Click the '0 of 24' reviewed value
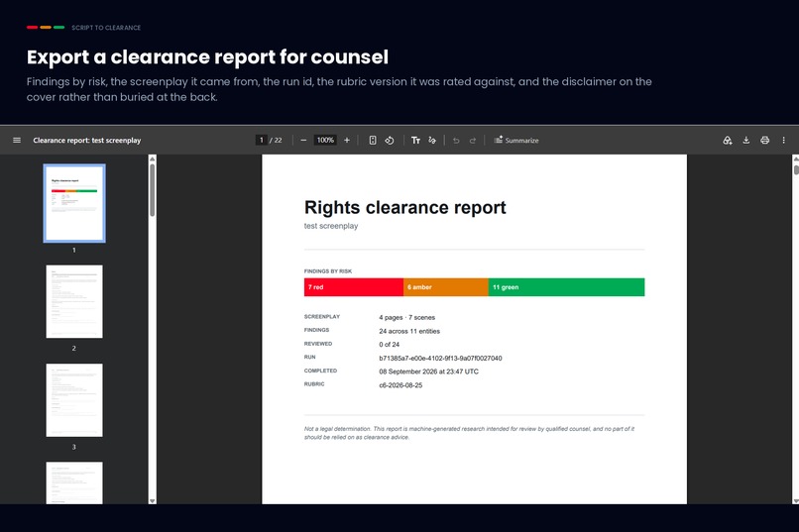Image resolution: width=799 pixels, height=532 pixels. [389, 345]
